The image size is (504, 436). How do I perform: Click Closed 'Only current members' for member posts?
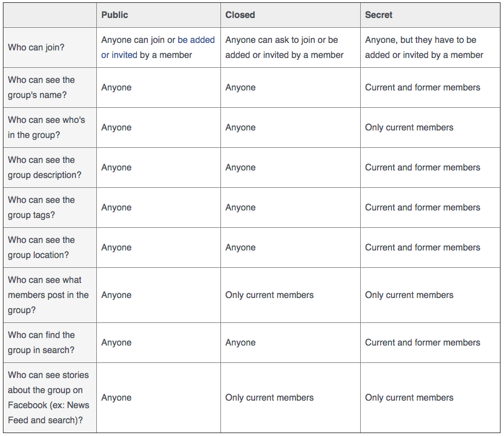[x=269, y=295]
